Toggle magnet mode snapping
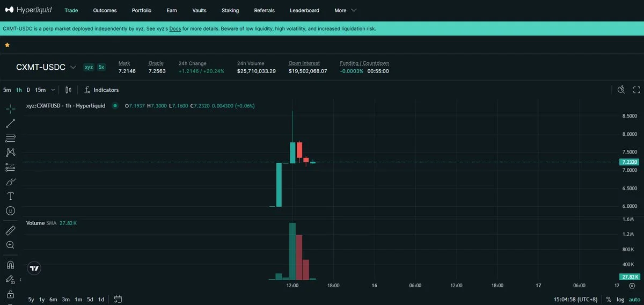Image resolution: width=644 pixels, height=305 pixels. (x=10, y=265)
